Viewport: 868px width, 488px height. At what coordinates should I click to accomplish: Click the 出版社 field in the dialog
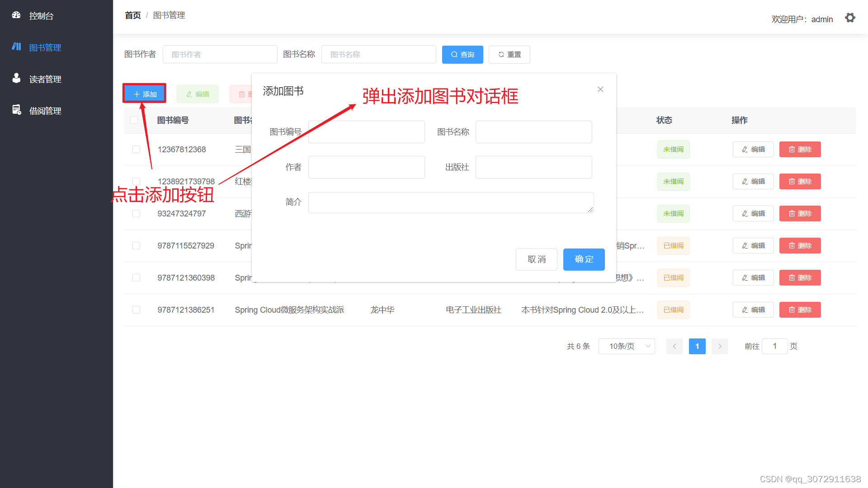coord(534,167)
